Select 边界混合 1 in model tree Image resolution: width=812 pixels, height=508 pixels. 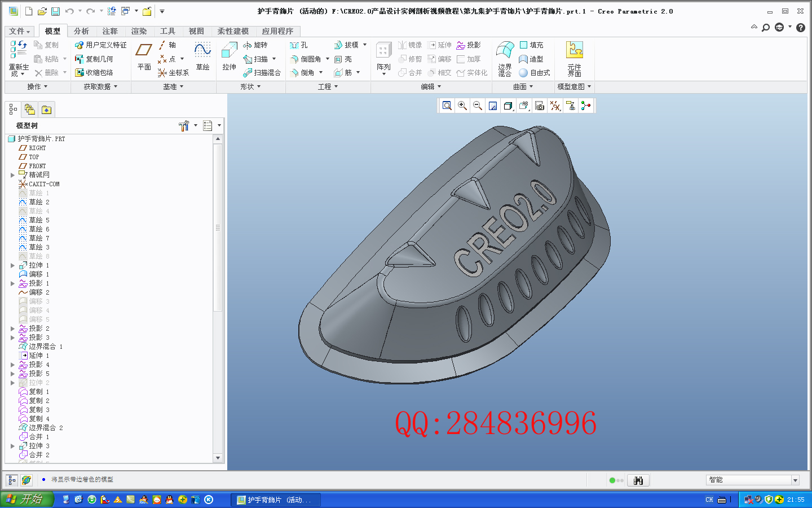click(x=41, y=347)
